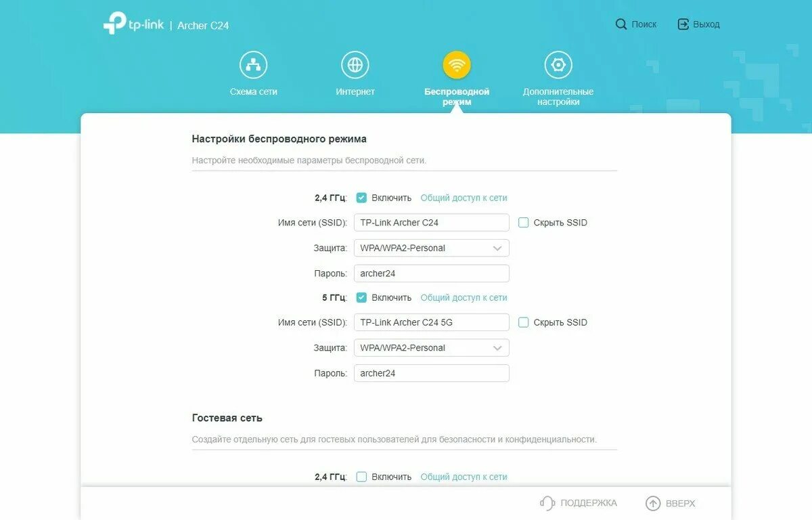This screenshot has height=520, width=812.
Task: Click the ПОДДЕРЖКА support button
Action: coord(579,503)
